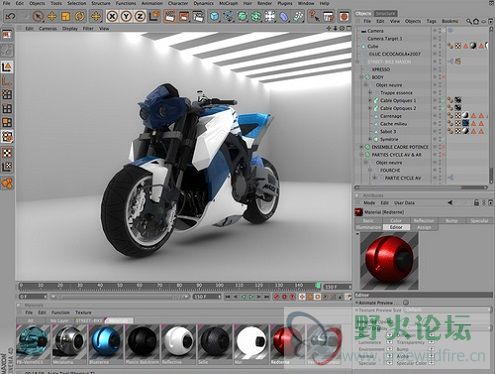Click the white array arrows icon
This screenshot has width=495, height=374.
point(270,16)
